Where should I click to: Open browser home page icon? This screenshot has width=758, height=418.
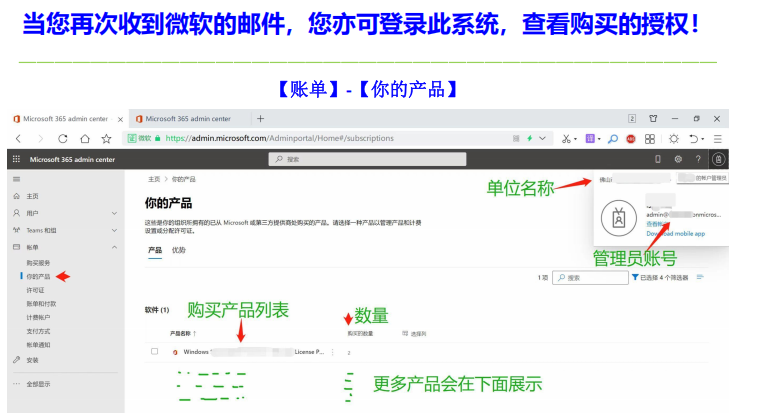tap(85, 139)
